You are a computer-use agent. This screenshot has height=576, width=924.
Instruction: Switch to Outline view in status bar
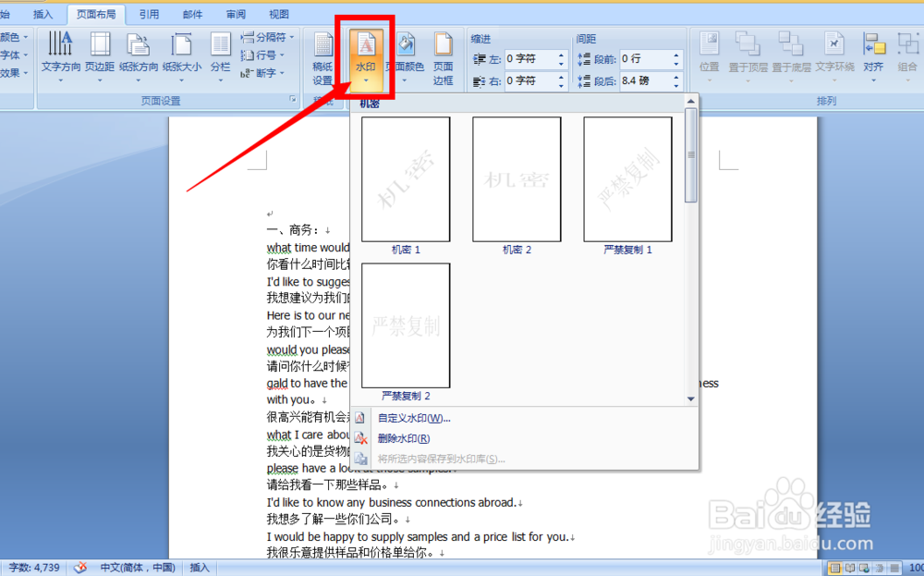point(880,568)
